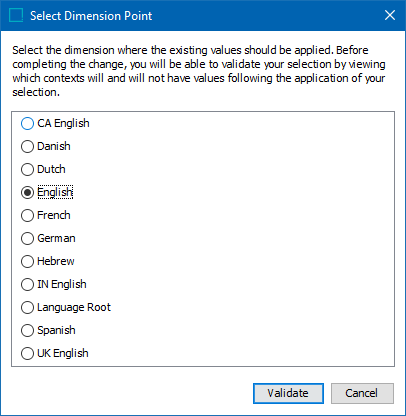Pick the UK English radio button
The width and height of the screenshot is (406, 416).
point(27,353)
